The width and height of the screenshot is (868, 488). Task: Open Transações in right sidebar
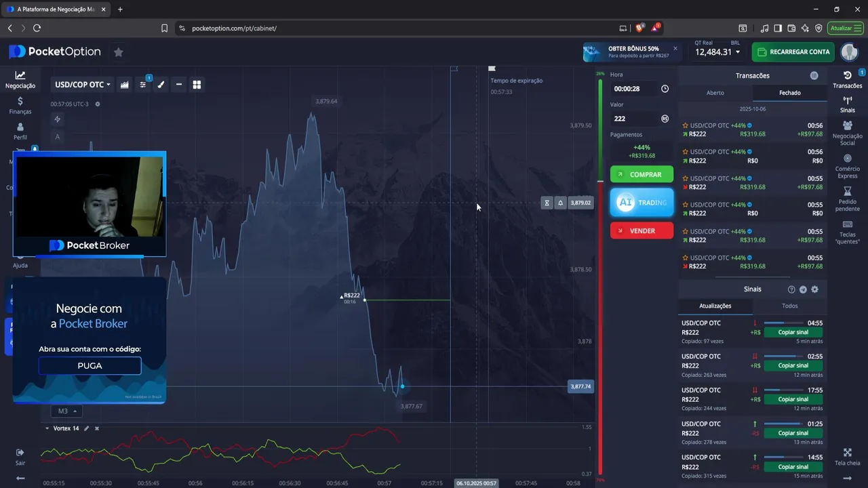[x=848, y=79]
